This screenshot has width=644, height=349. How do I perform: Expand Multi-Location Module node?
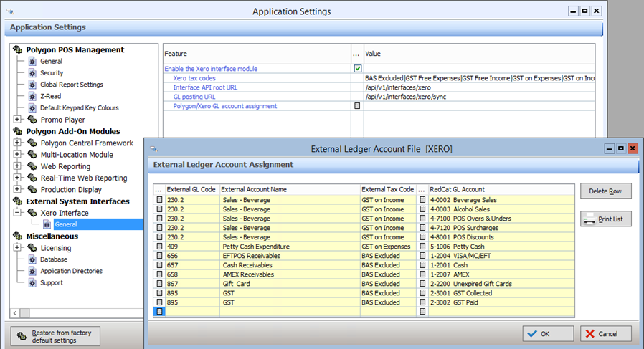17,154
